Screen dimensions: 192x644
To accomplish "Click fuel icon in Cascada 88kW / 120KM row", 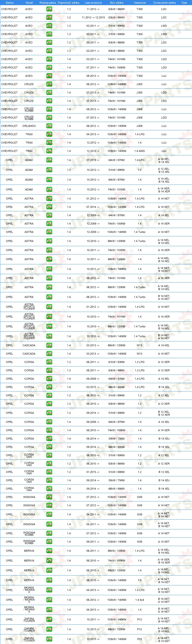I will point(49,345).
